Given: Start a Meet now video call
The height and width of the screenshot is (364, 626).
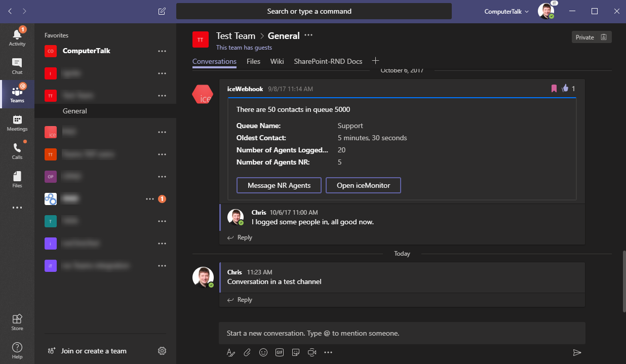Looking at the screenshot, I should (312, 352).
